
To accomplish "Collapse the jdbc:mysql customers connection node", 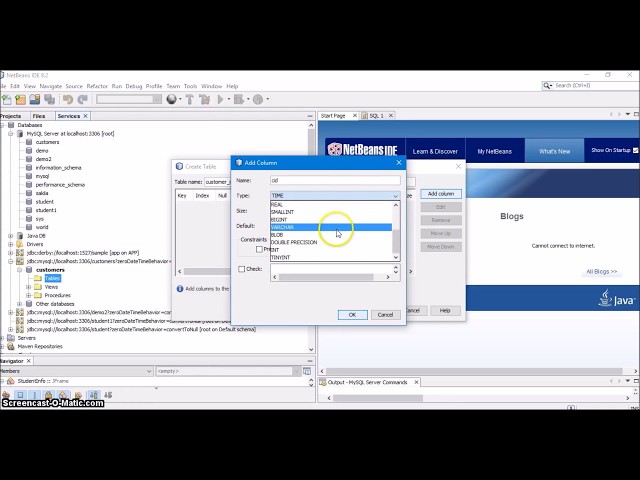I will pyautogui.click(x=11, y=261).
